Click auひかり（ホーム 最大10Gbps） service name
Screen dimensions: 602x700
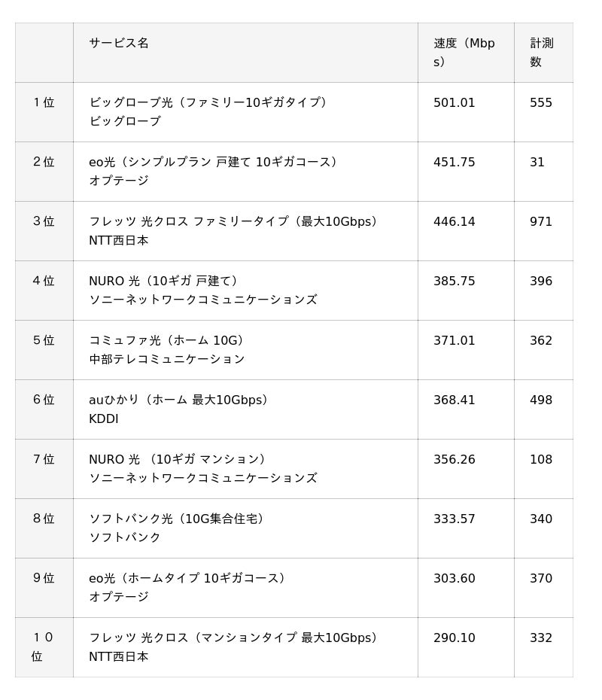coord(180,400)
